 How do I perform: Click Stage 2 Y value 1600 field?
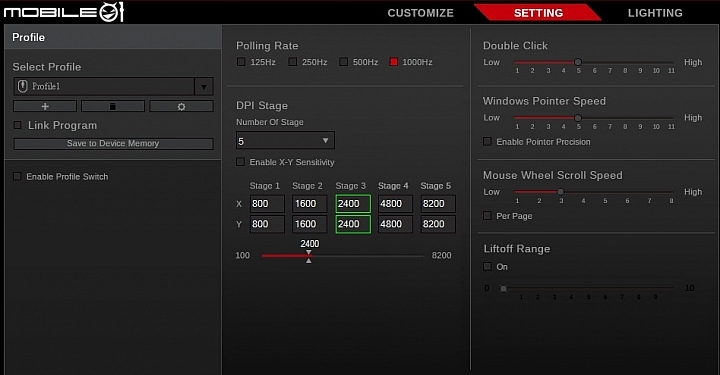click(x=310, y=224)
